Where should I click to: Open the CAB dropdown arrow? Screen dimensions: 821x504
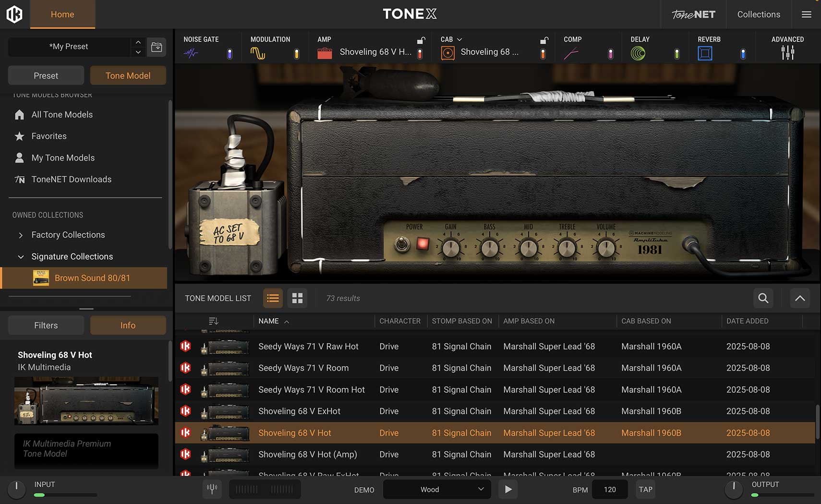pos(459,39)
